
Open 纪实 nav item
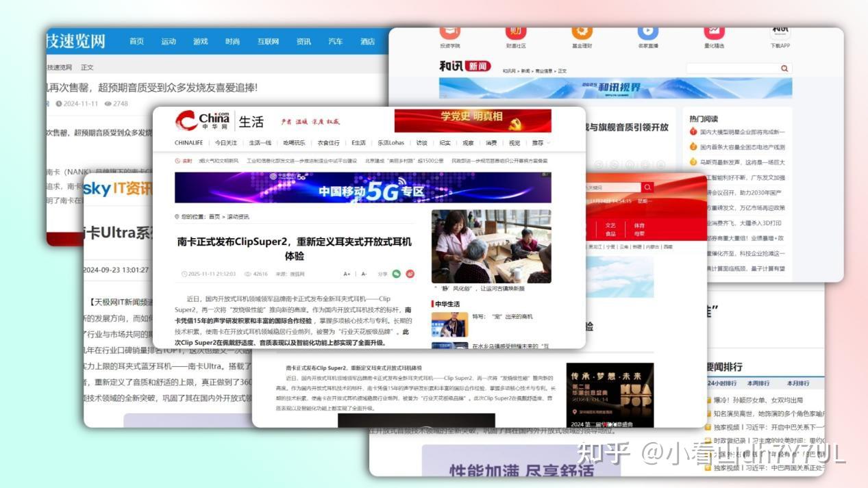pos(445,143)
